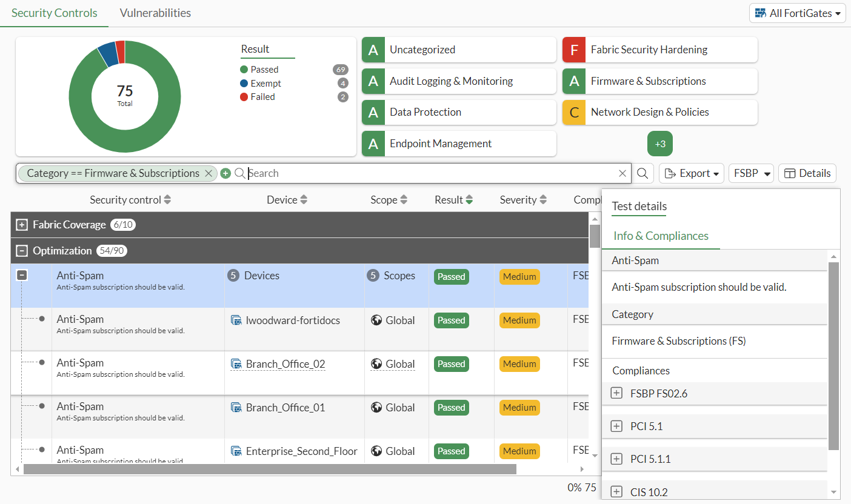The image size is (851, 504).
Task: Click the Branch_Office_02 device icon
Action: pyautogui.click(x=236, y=364)
